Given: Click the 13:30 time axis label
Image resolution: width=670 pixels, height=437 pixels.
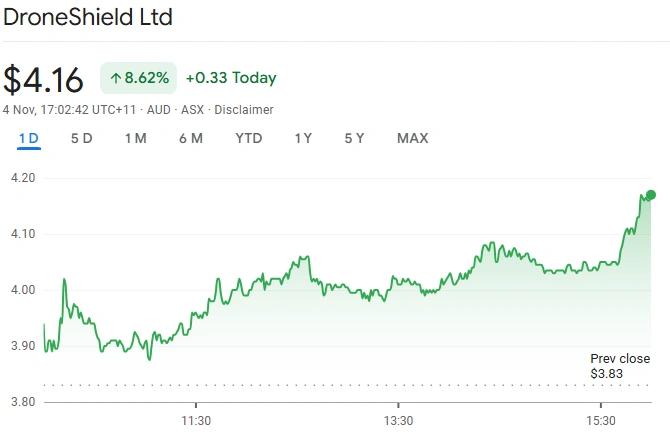Looking at the screenshot, I should (398, 420).
